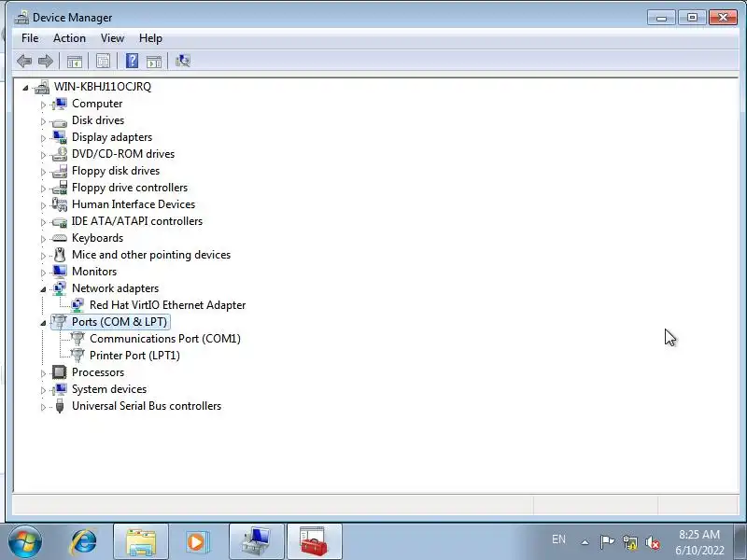The image size is (747, 560).
Task: Click the muted volume tray icon
Action: pyautogui.click(x=653, y=542)
